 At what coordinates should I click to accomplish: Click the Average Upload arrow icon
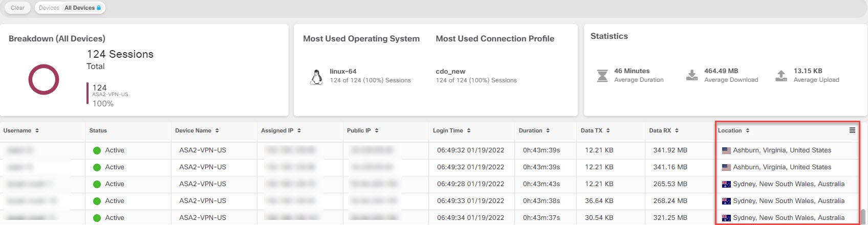tap(781, 76)
